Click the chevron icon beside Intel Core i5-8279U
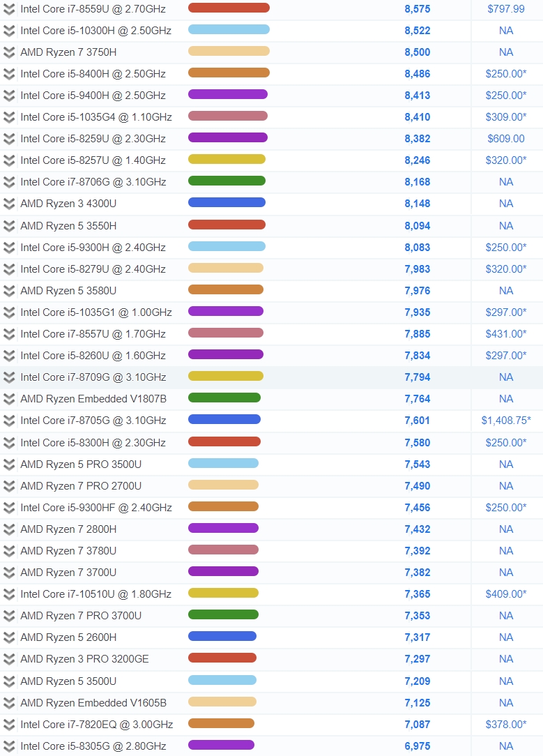543x756 pixels. click(x=9, y=269)
